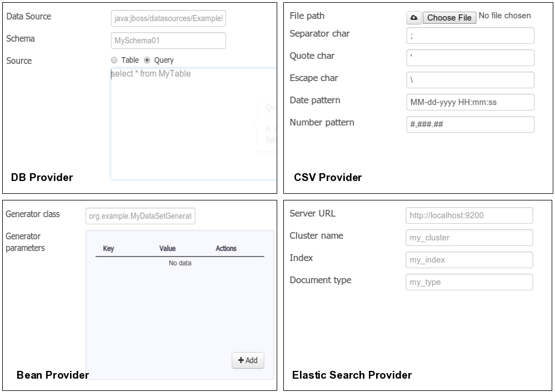
Task: Select the Quote char input field
Action: 470,57
